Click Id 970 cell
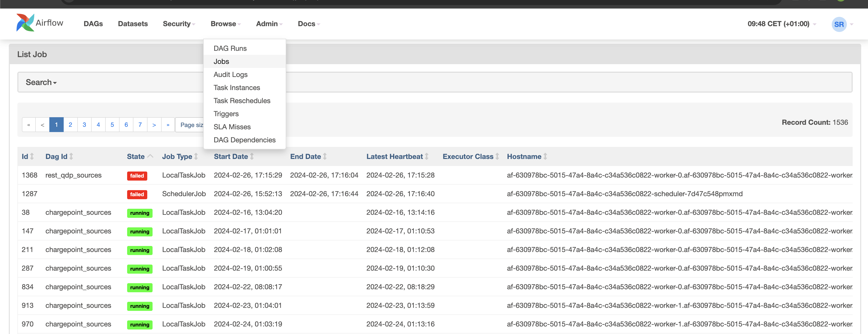Screen dimensions: 868x334 tap(28, 324)
